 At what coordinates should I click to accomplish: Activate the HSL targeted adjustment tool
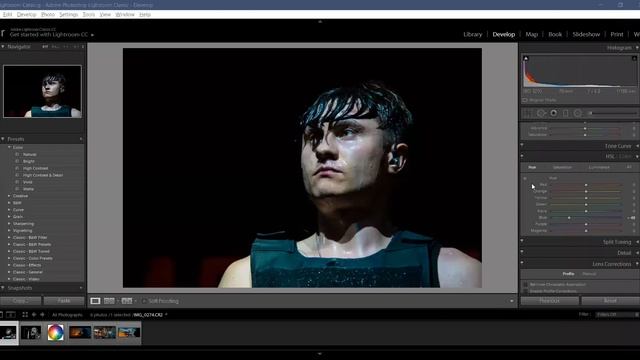[x=525, y=178]
